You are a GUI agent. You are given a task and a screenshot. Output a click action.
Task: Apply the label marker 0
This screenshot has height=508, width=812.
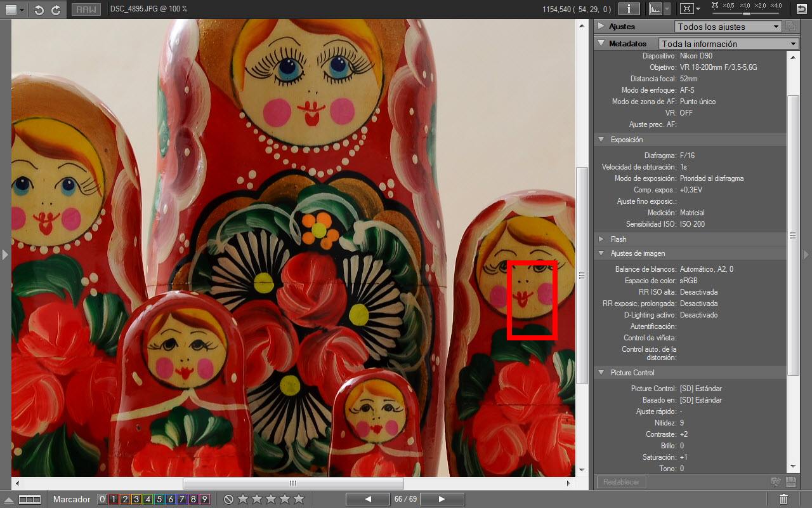[x=101, y=499]
